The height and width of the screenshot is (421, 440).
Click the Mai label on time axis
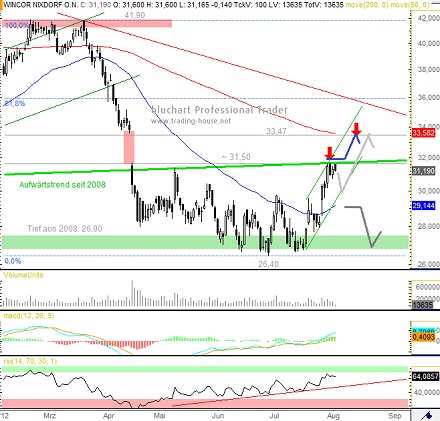pyautogui.click(x=160, y=416)
